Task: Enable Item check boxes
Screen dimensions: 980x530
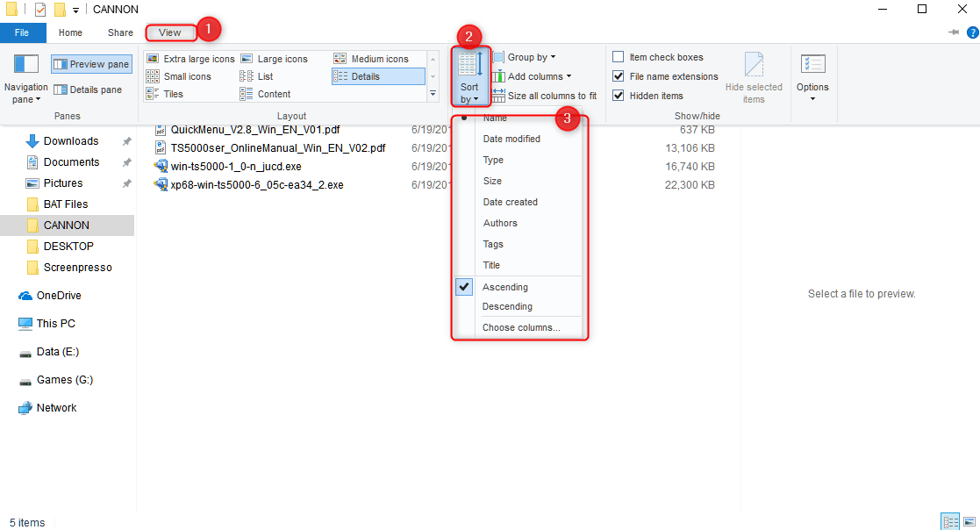Action: (x=619, y=56)
